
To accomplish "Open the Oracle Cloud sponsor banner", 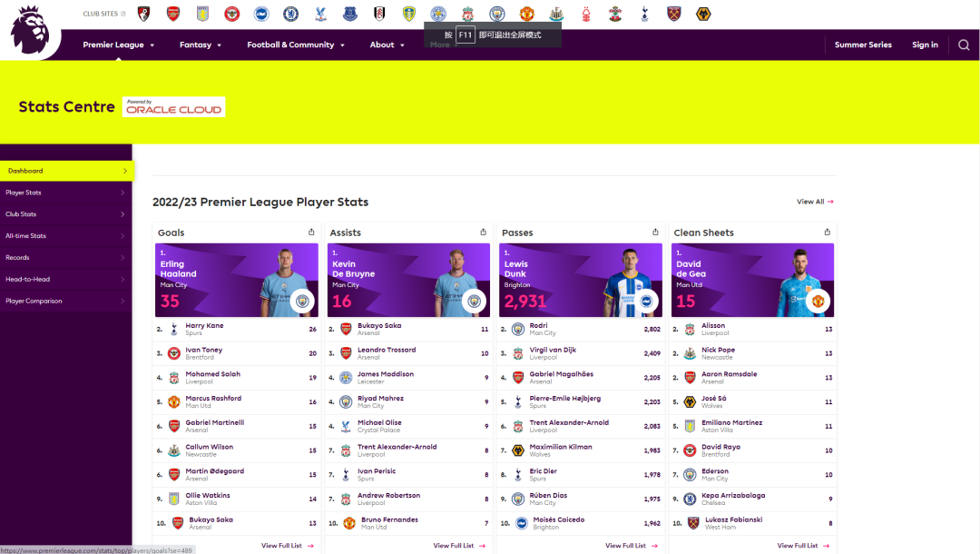I will [173, 107].
